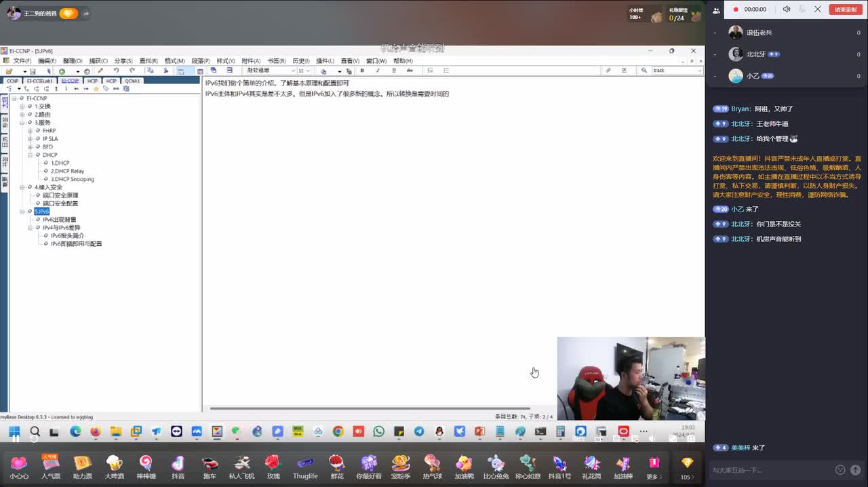Click the Undo arrow in myBase toolbar
868x487 pixels.
[116, 71]
